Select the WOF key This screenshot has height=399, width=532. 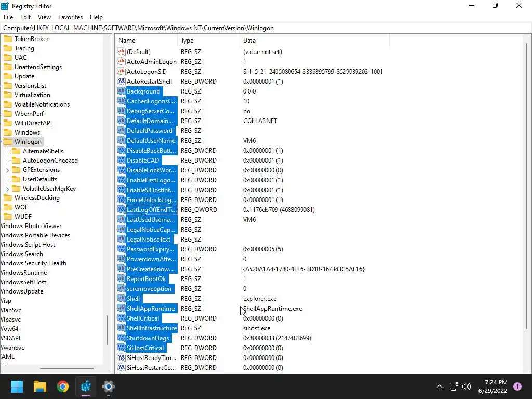(x=21, y=207)
